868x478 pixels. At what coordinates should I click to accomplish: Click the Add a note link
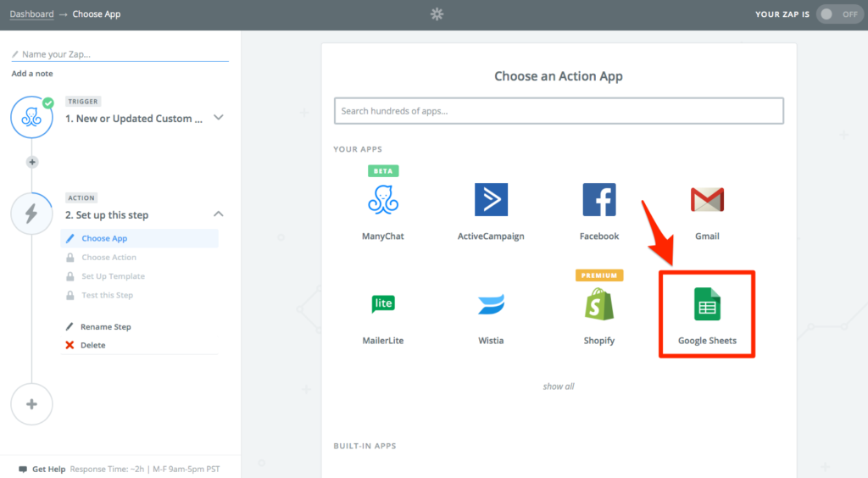point(32,73)
